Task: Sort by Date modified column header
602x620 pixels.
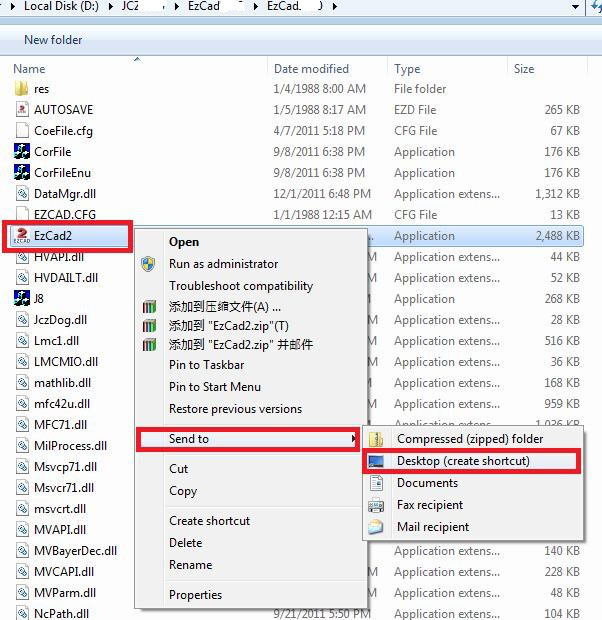Action: 311,69
